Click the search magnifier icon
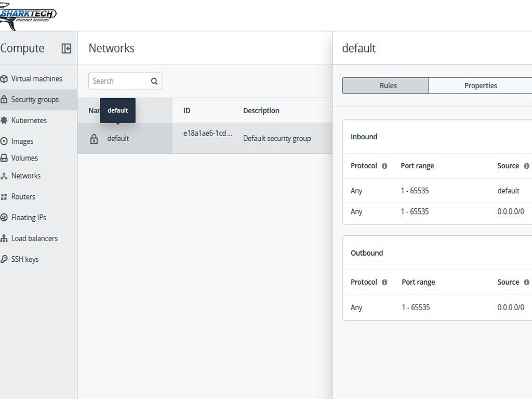532x399 pixels. tap(154, 81)
